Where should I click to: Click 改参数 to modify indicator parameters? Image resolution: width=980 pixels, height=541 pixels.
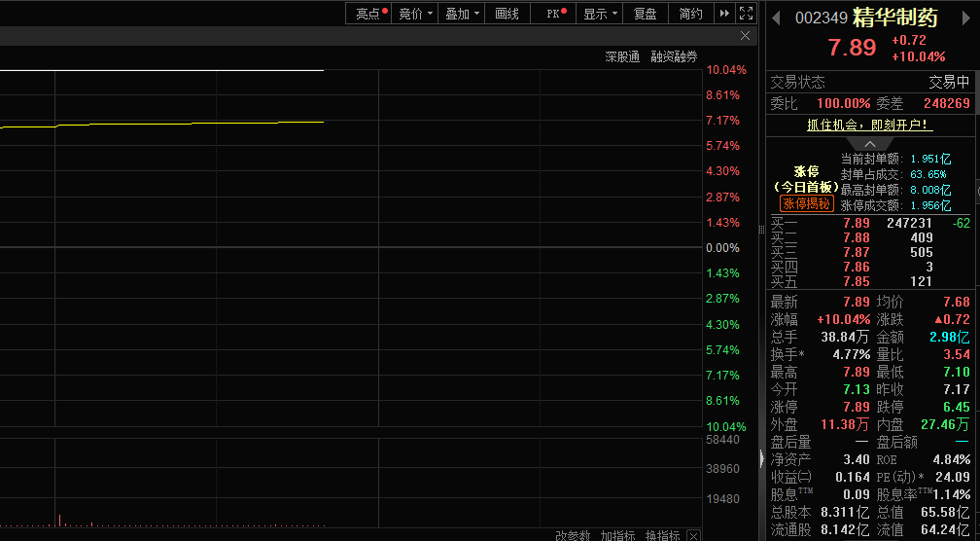coord(574,535)
